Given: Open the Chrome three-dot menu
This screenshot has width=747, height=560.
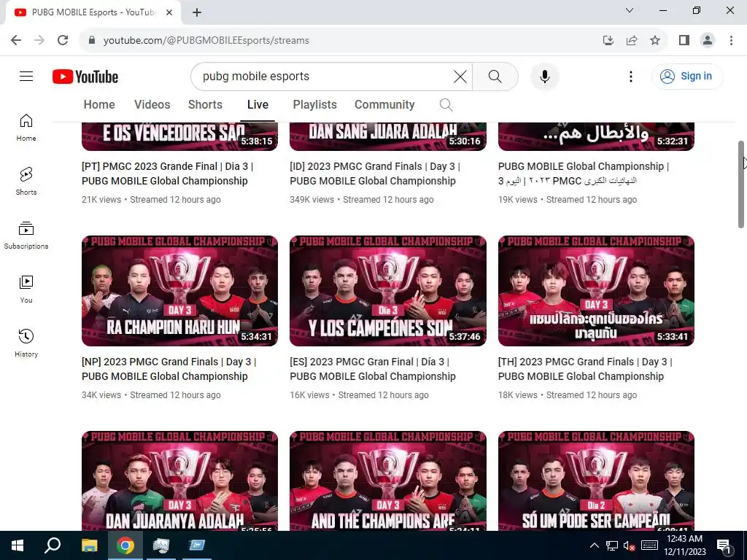Looking at the screenshot, I should tap(731, 40).
